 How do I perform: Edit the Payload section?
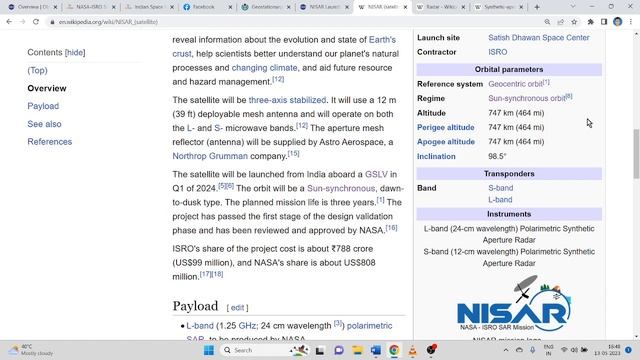[x=238, y=308]
